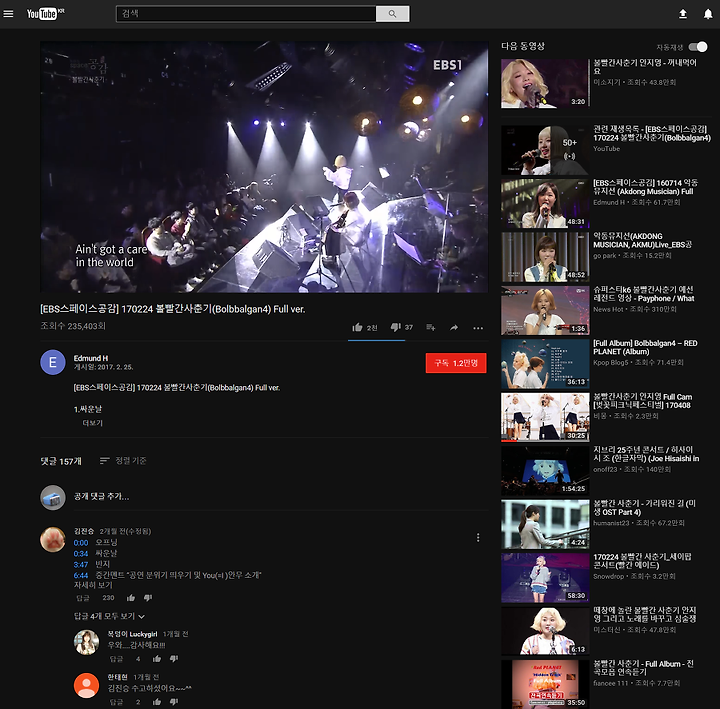This screenshot has height=709, width=720.
Task: Toggle the autoplay switch
Action: (698, 47)
